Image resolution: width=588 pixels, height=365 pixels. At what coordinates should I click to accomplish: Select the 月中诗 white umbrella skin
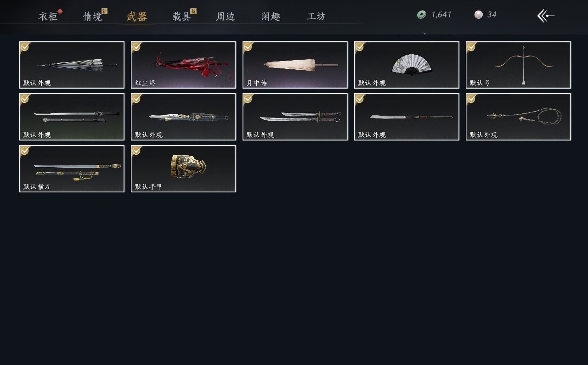point(295,65)
